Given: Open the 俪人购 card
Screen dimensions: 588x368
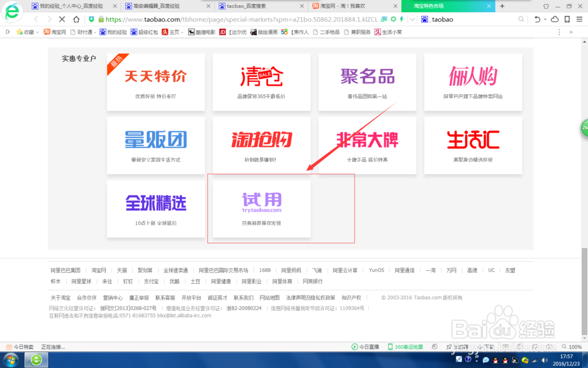Looking at the screenshot, I should (x=473, y=82).
